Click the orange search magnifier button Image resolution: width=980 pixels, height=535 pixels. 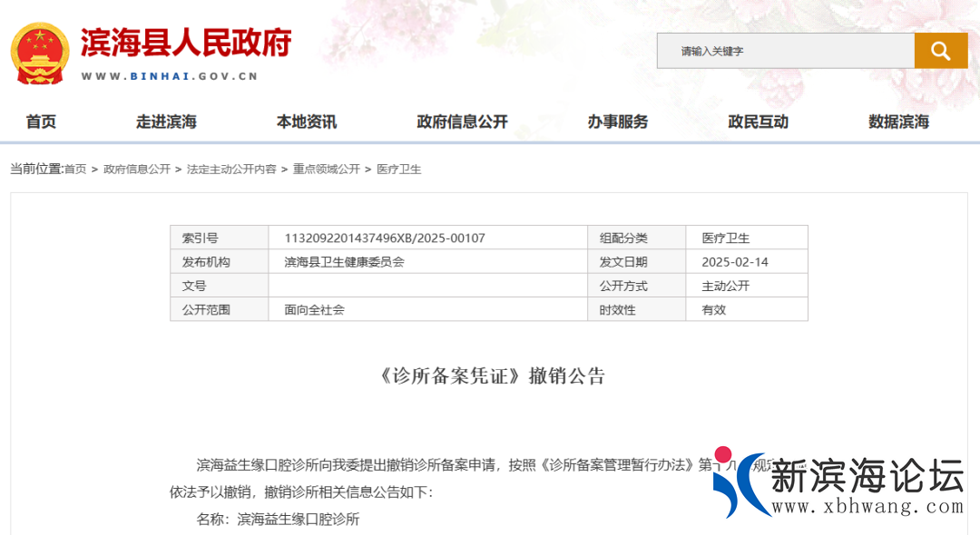pos(940,51)
